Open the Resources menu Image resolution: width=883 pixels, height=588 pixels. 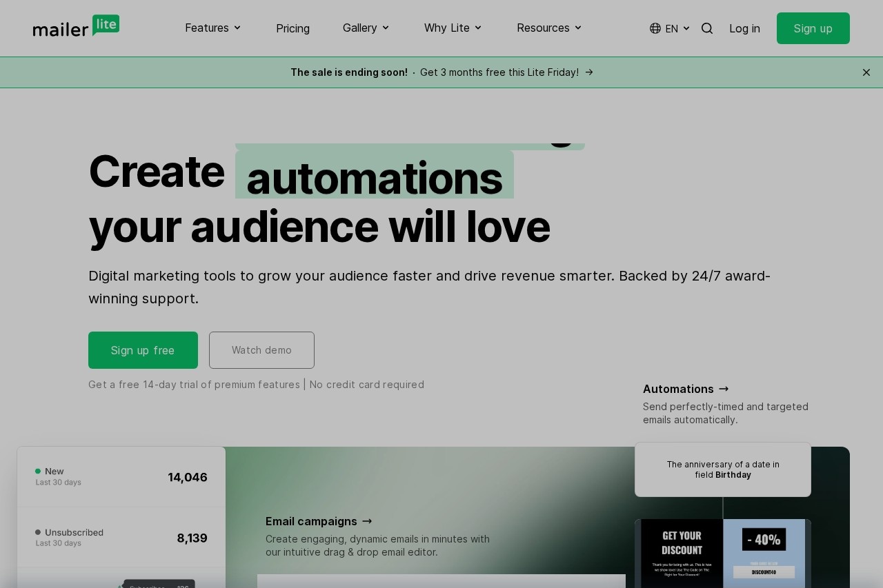click(549, 28)
